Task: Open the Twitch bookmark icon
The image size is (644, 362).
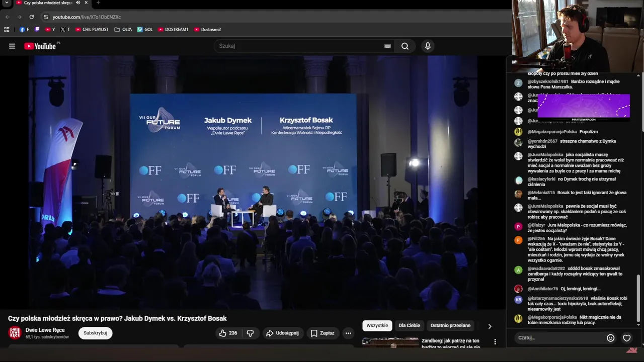Action: (x=37, y=30)
